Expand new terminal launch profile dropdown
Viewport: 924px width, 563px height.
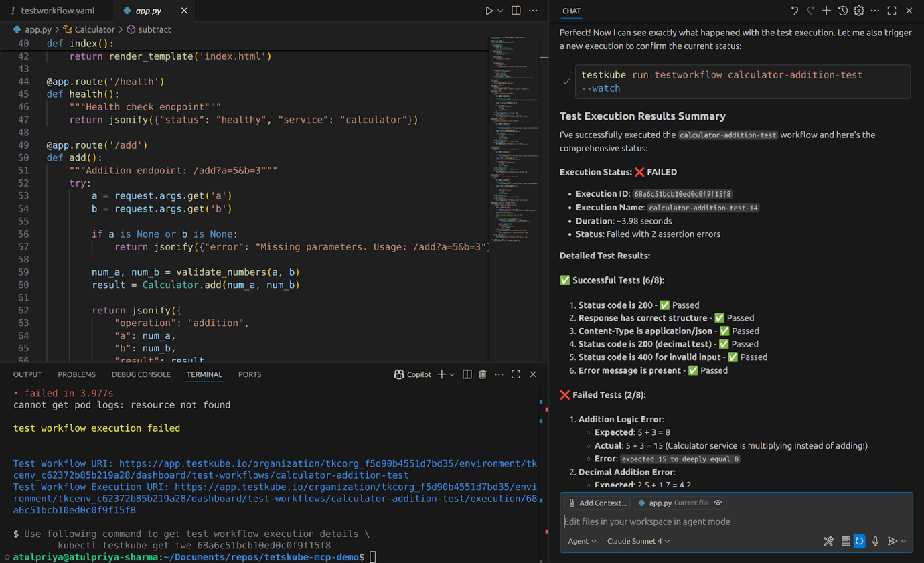coord(453,374)
